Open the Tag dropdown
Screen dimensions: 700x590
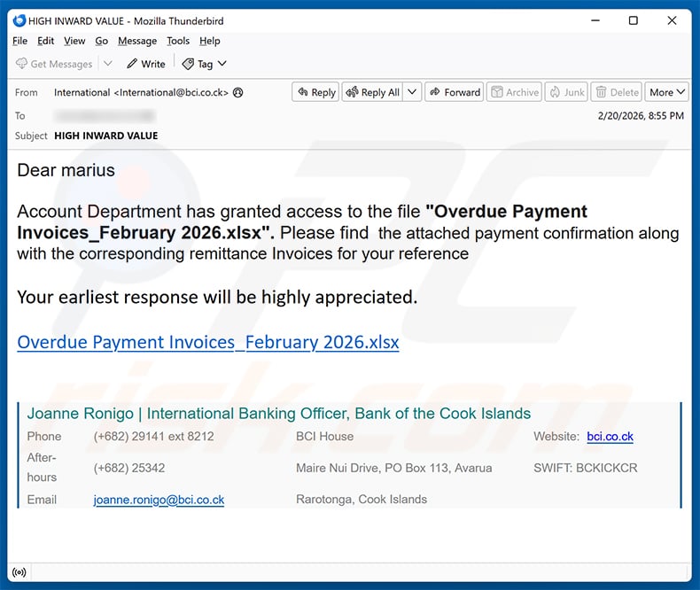(205, 64)
